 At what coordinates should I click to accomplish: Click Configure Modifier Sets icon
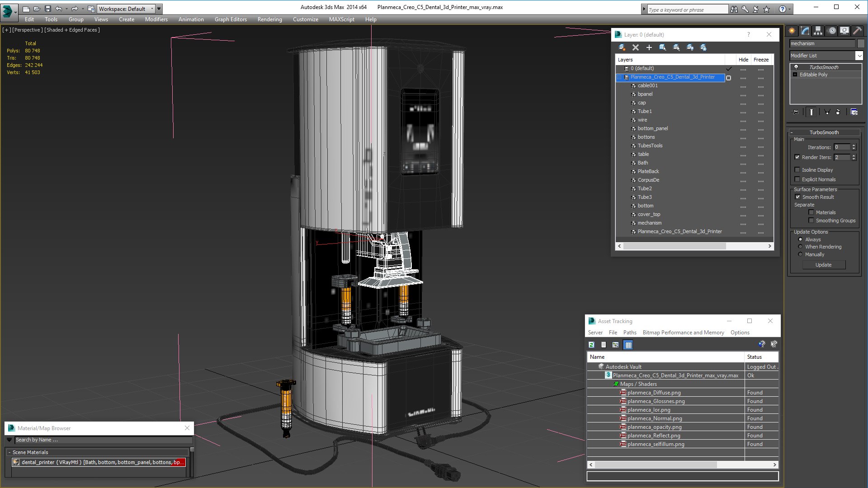(x=854, y=112)
